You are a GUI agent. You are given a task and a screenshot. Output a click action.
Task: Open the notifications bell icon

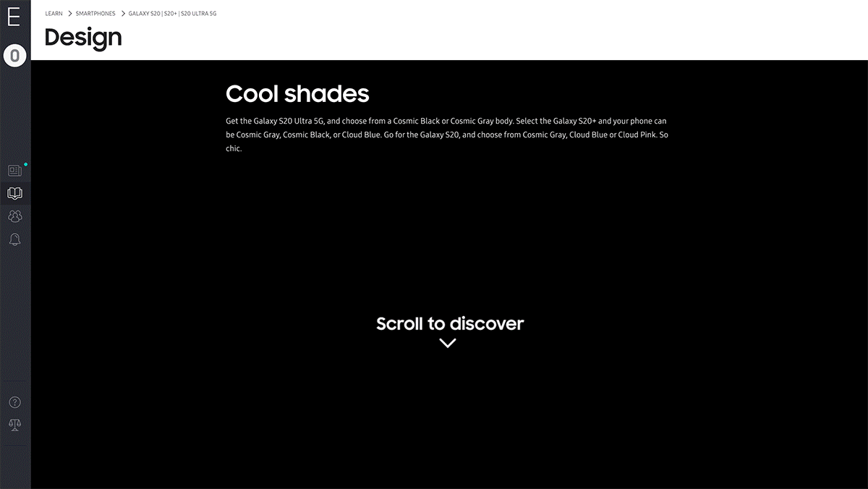point(14,239)
